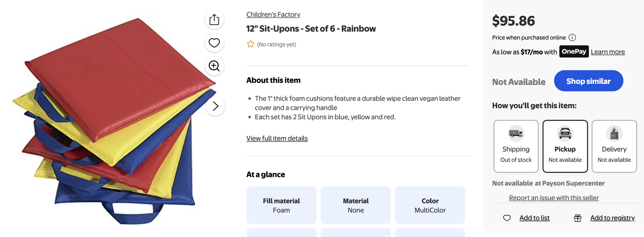
Task: Click the share icon above the product image
Action: 214,20
